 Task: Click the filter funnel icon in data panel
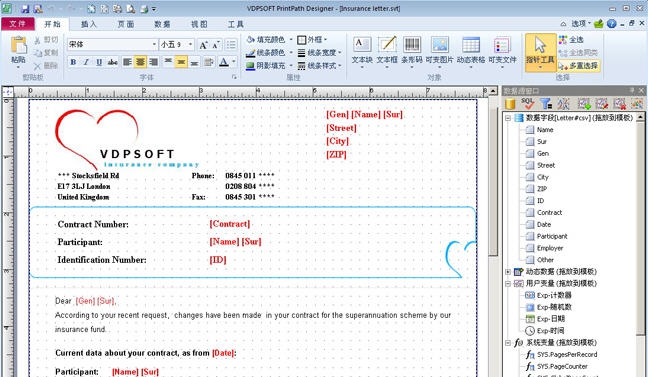point(546,103)
